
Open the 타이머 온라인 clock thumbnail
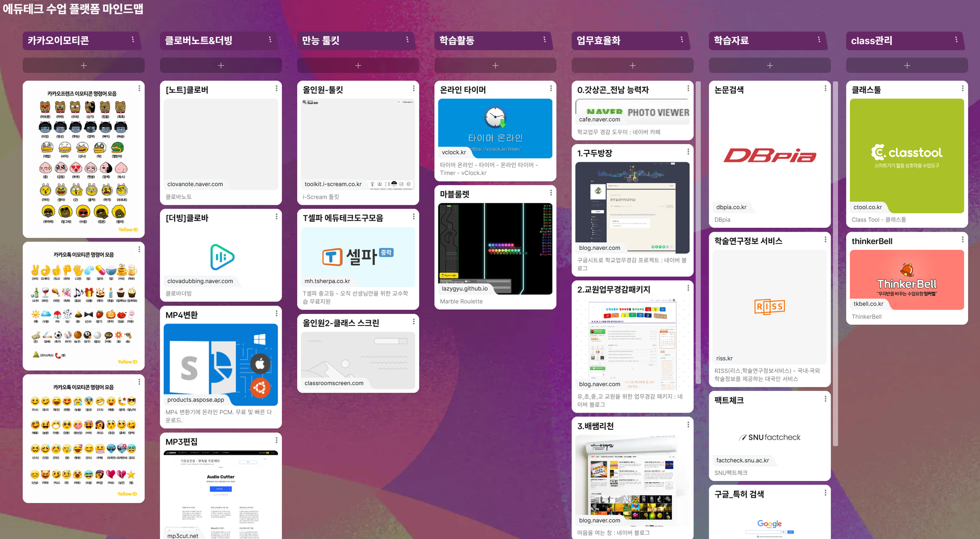click(495, 128)
